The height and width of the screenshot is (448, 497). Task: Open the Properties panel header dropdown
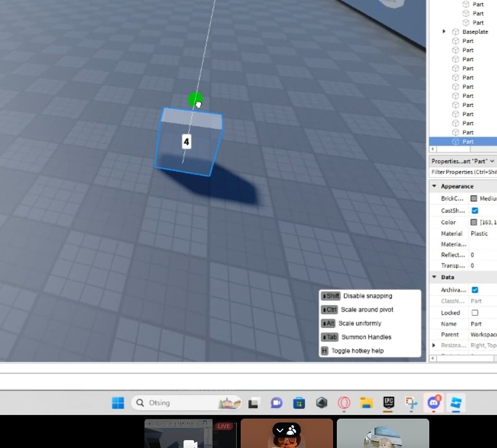[x=493, y=160]
